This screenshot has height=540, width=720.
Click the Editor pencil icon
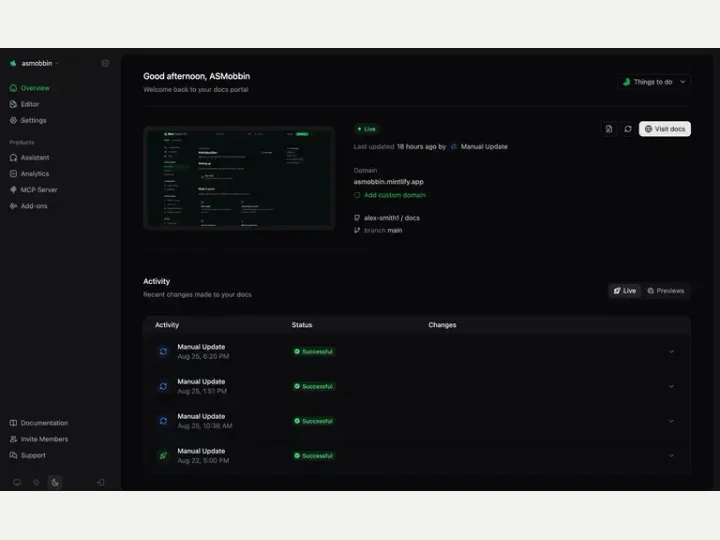pyautogui.click(x=13, y=104)
